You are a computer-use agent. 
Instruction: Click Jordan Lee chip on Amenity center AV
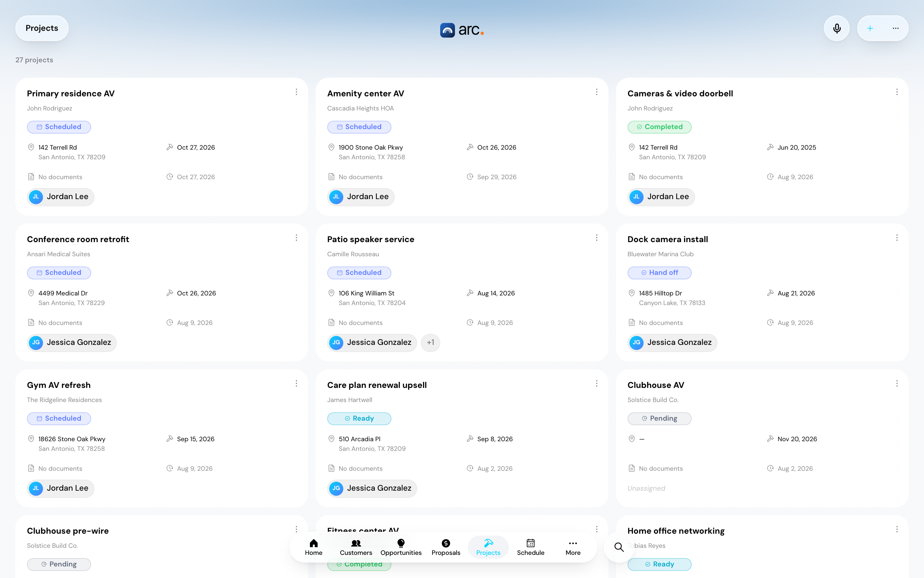(361, 197)
